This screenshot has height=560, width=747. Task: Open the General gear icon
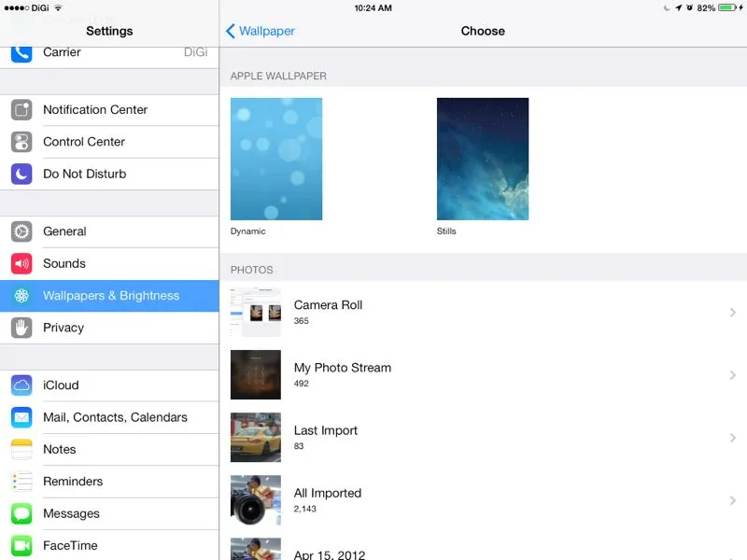21,231
